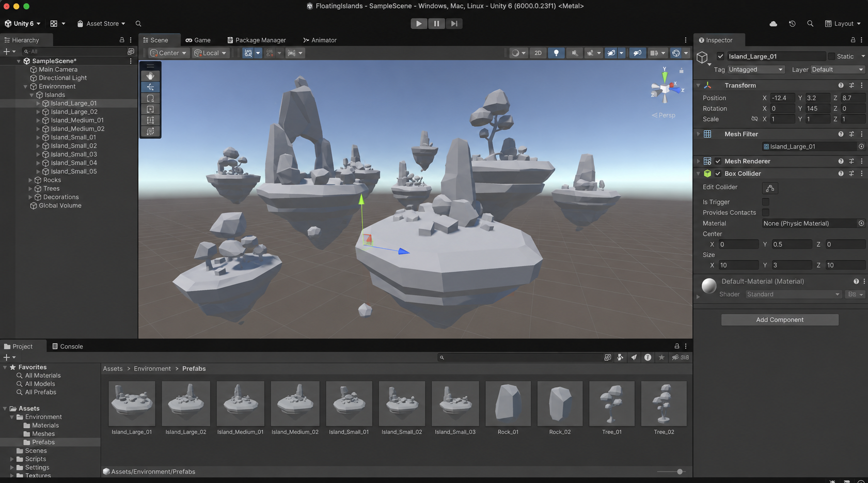Viewport: 868px width, 483px height.
Task: Lock the Inspector panel
Action: click(853, 40)
